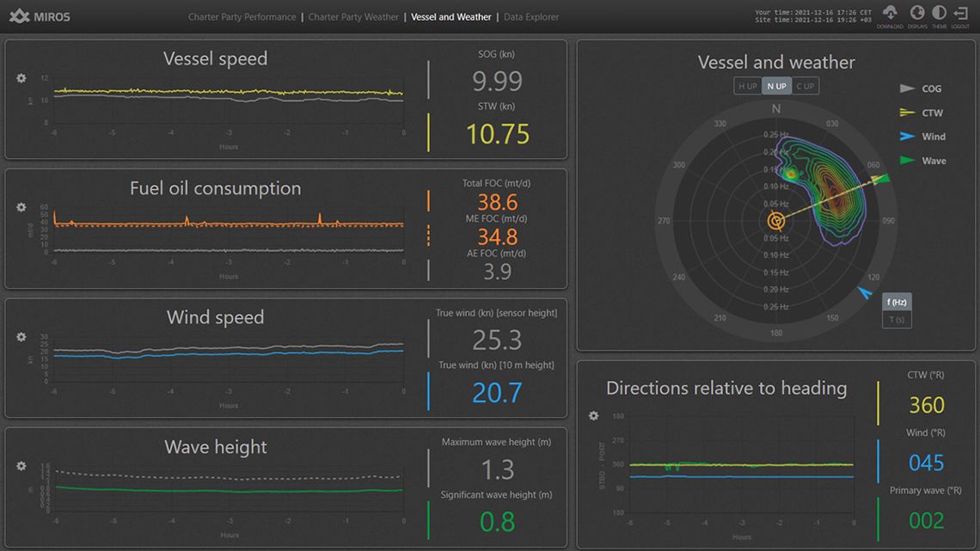The image size is (980, 551).
Task: Click the orange vessel marker at compass center
Action: 776,221
